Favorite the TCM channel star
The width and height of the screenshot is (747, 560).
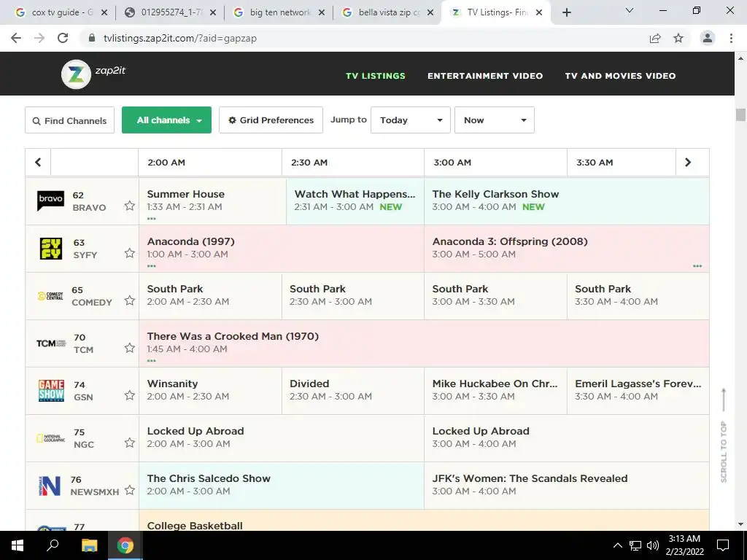(130, 348)
